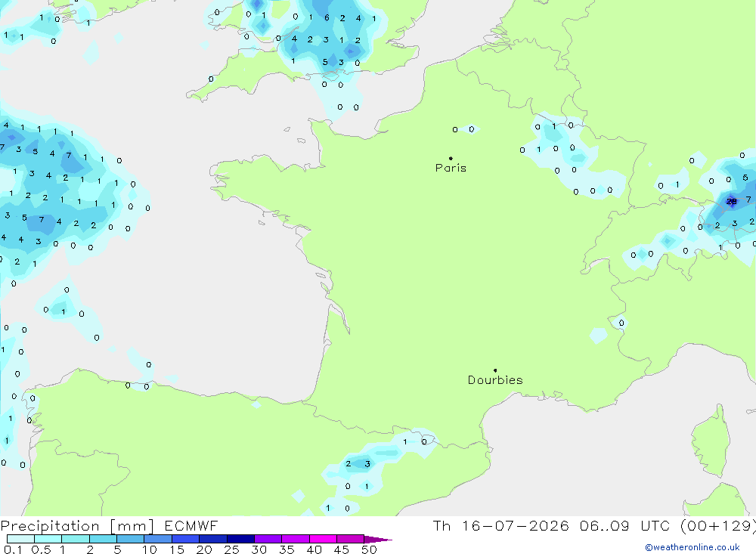Click the Dourbies location label
Screen dimensions: 756x554
(x=495, y=380)
